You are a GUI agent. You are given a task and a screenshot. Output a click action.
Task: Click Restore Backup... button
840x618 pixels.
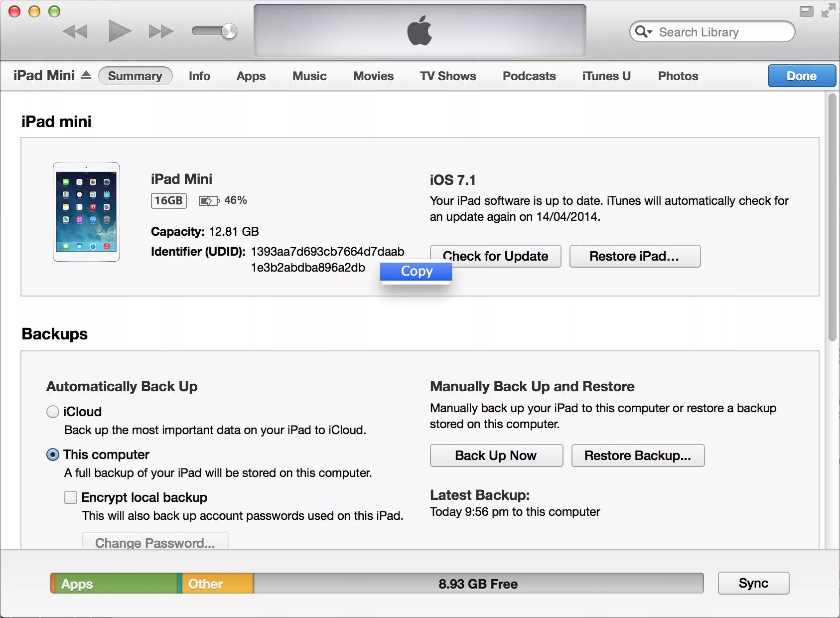(638, 456)
